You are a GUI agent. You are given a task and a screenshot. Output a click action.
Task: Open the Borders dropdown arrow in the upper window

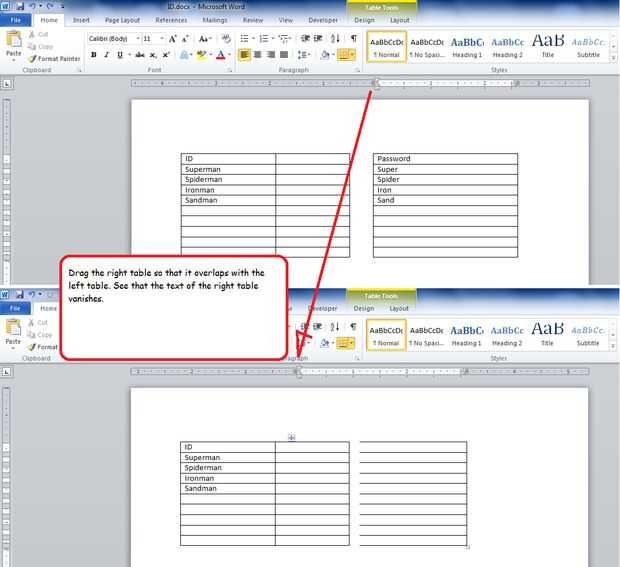(352, 55)
